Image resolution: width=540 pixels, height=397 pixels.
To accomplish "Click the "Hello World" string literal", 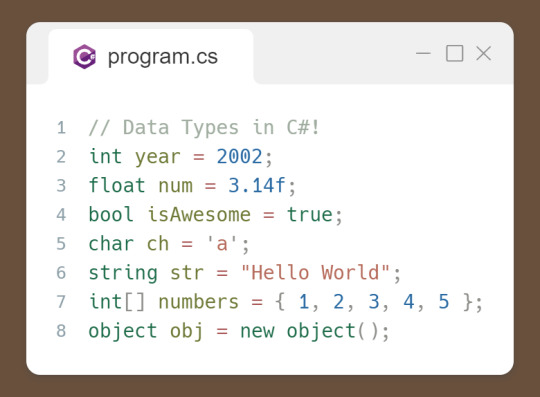I will coord(315,272).
